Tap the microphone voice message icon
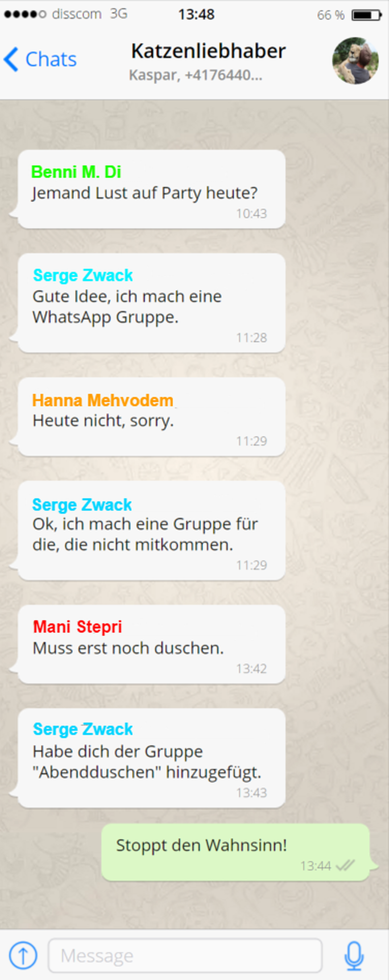Screen dimensions: 389x980 354,955
